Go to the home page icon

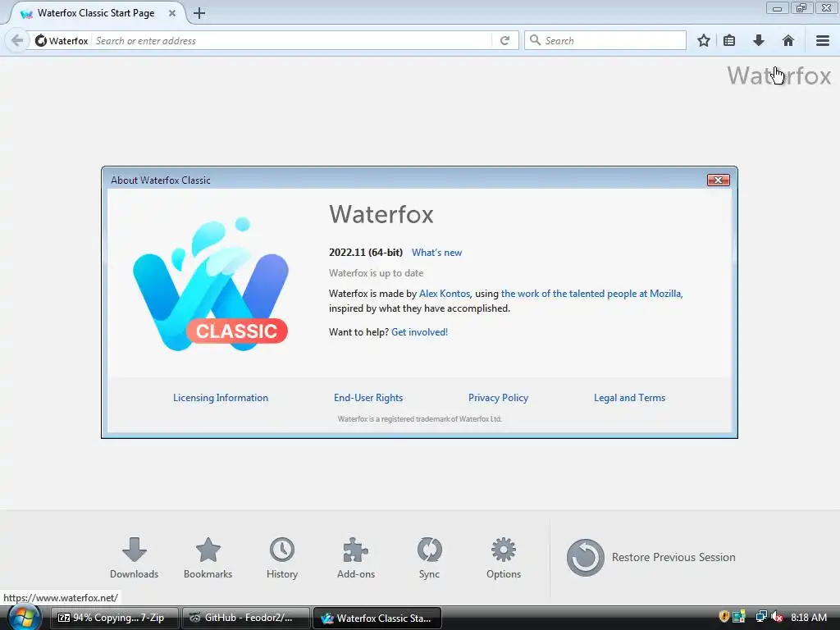[787, 40]
